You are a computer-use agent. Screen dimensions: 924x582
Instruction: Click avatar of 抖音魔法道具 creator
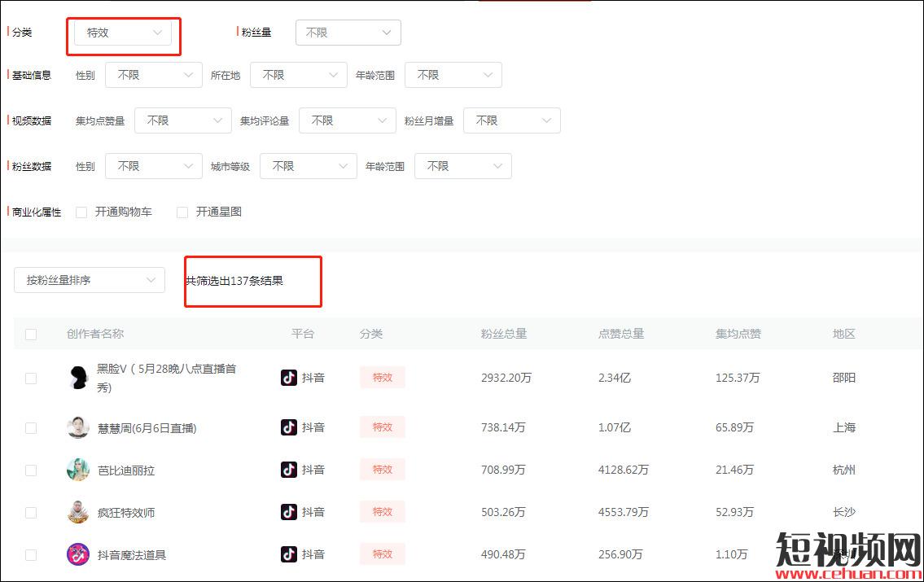click(78, 554)
